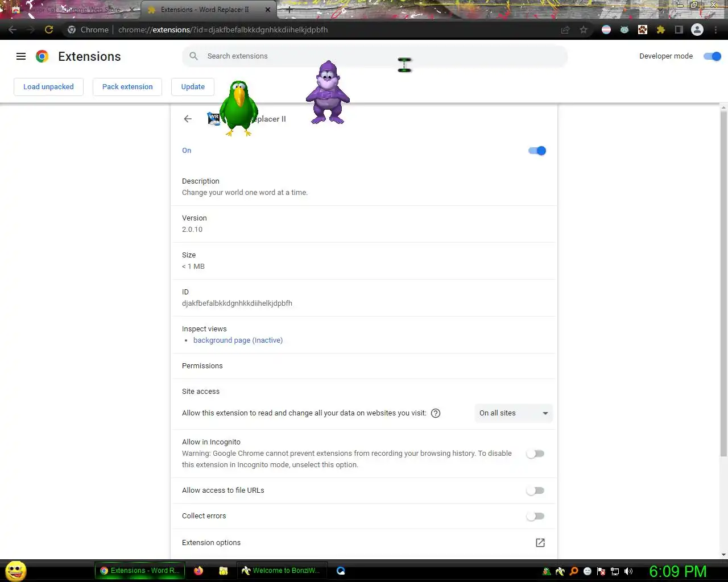Click 'Change your world one word' description
This screenshot has width=728, height=582.
point(245,193)
